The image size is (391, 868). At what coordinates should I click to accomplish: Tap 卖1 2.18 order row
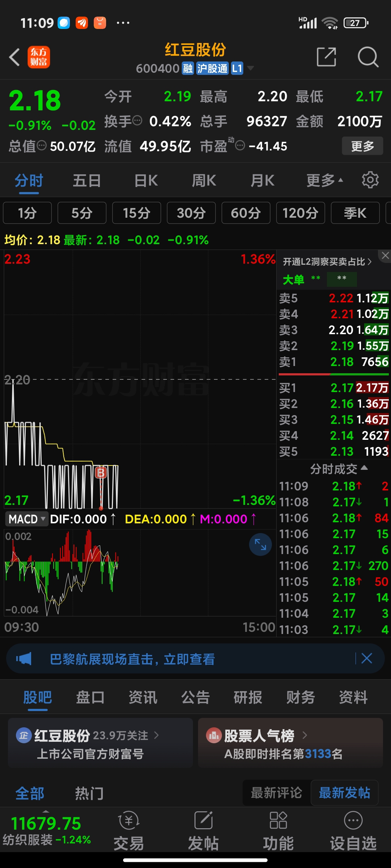(x=334, y=362)
